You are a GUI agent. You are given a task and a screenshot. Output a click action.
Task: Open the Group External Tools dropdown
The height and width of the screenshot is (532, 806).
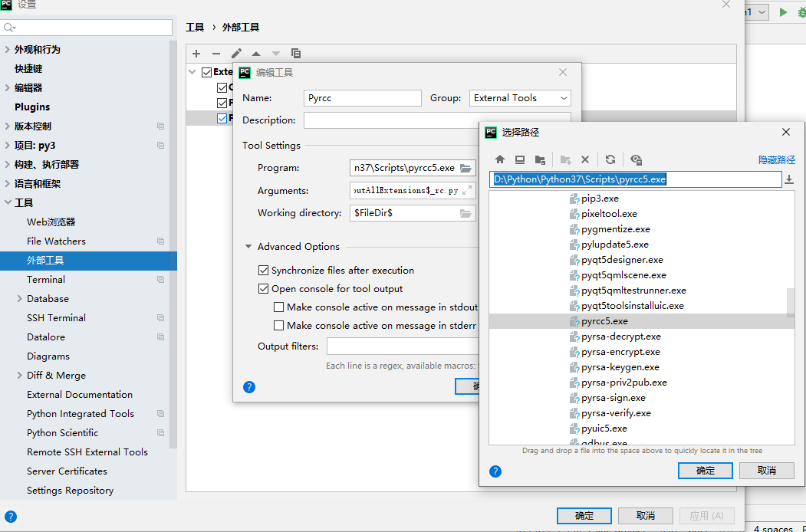pos(520,98)
